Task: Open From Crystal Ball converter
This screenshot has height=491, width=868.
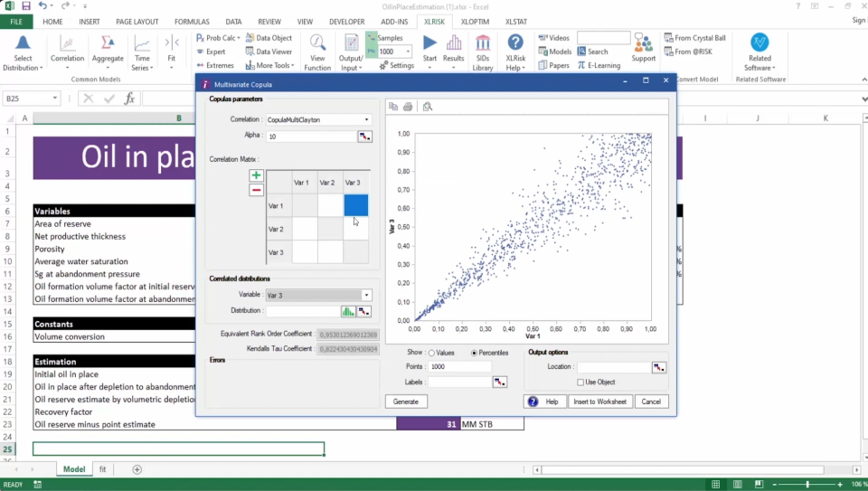Action: coord(694,38)
